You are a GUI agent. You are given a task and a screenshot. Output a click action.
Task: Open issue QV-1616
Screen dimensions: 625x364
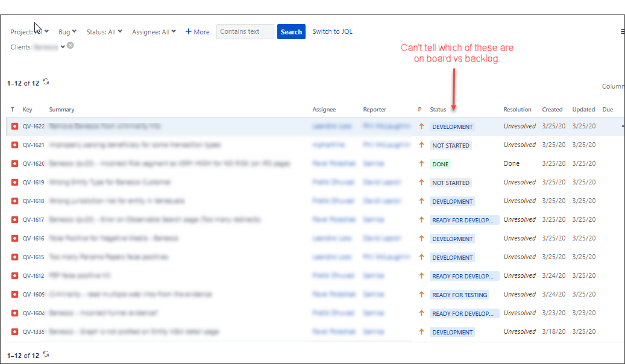click(x=34, y=239)
